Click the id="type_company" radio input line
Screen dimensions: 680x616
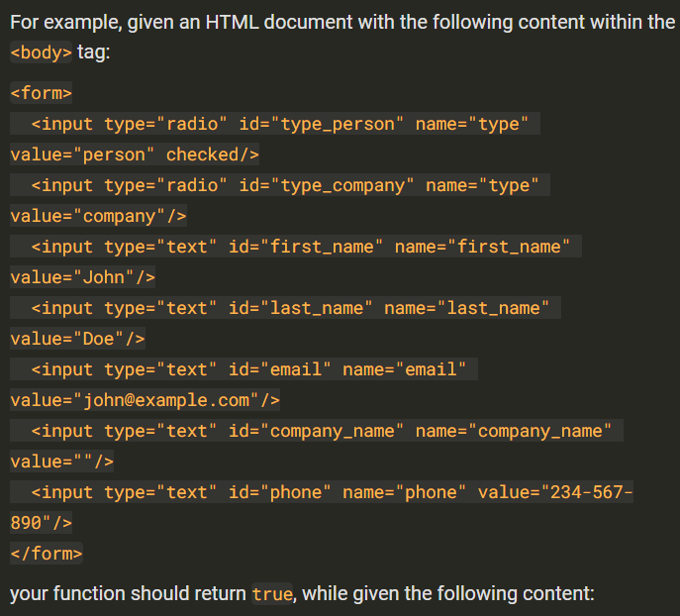click(280, 185)
